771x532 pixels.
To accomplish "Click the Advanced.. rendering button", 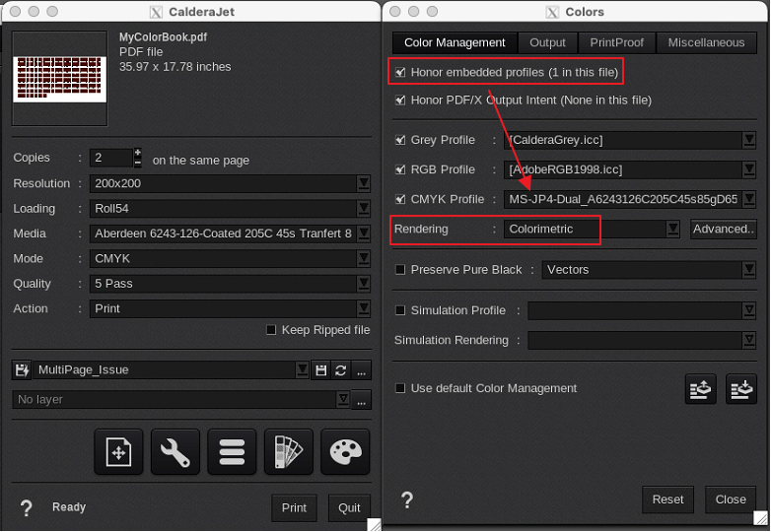I will [723, 229].
